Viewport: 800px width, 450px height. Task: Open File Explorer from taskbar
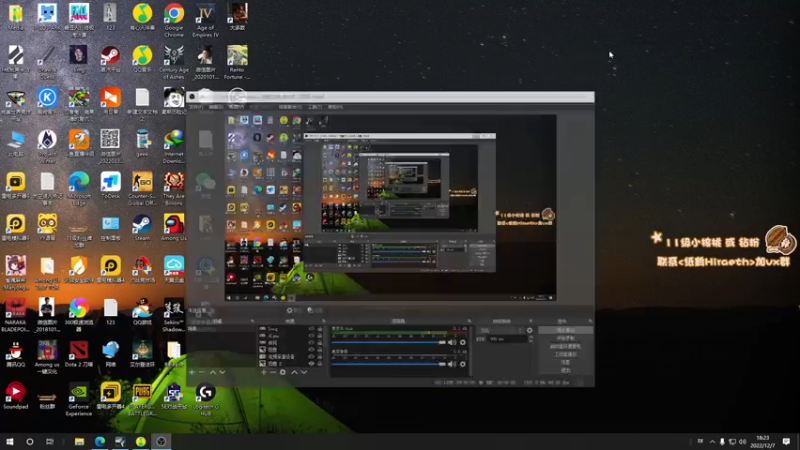pyautogui.click(x=79, y=441)
